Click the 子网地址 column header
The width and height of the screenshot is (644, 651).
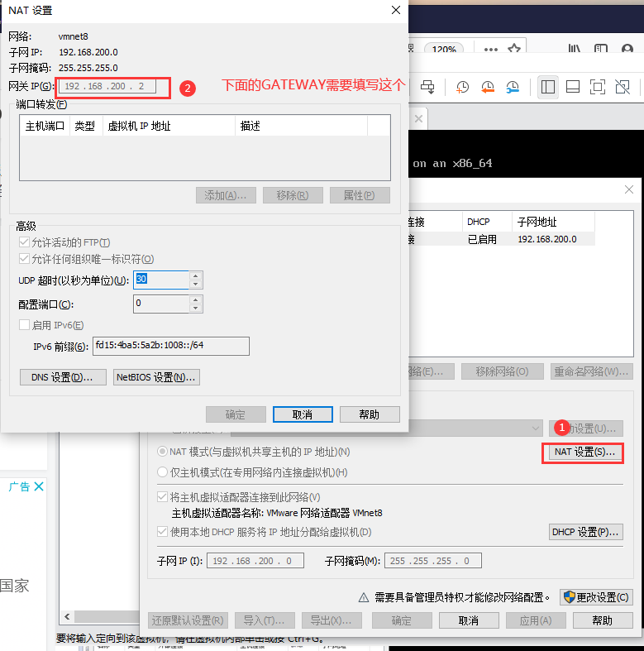[x=553, y=222]
